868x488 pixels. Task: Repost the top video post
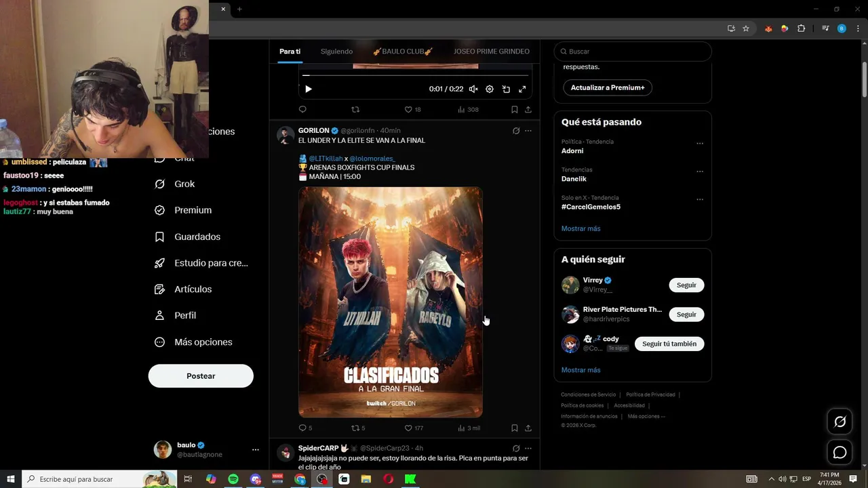(355, 109)
